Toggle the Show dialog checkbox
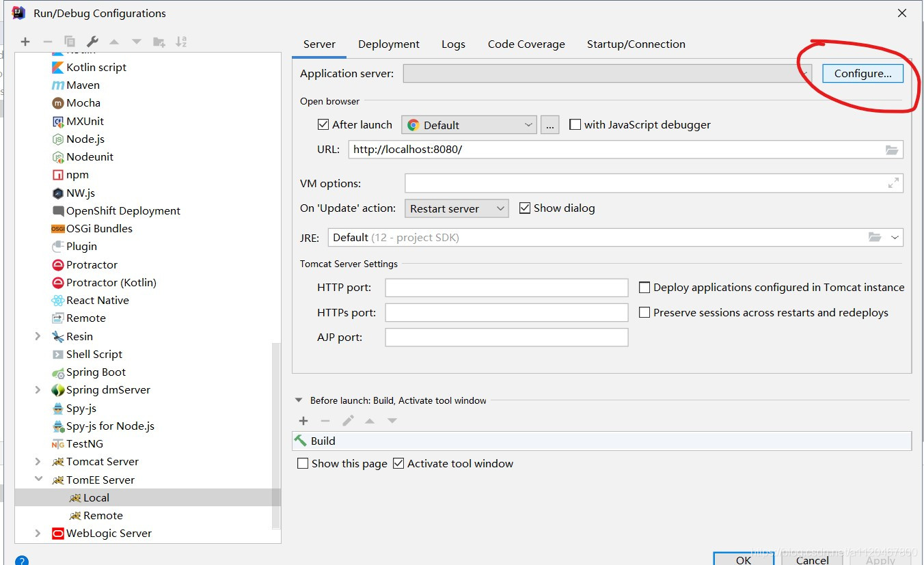Image resolution: width=924 pixels, height=565 pixels. click(525, 208)
